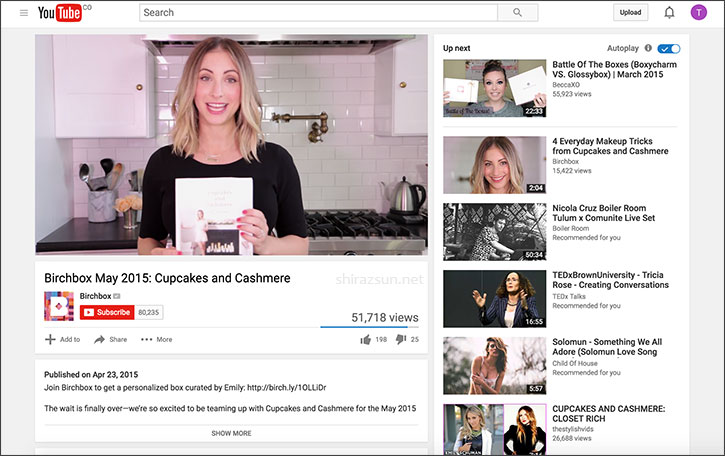The width and height of the screenshot is (725, 456).
Task: Click the birch.ly link in description
Action: (x=287, y=388)
